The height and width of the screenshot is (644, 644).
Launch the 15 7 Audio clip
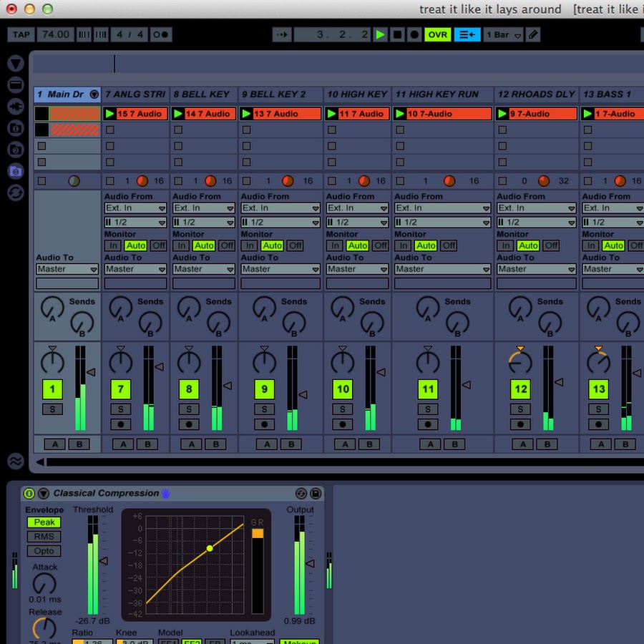tap(109, 114)
